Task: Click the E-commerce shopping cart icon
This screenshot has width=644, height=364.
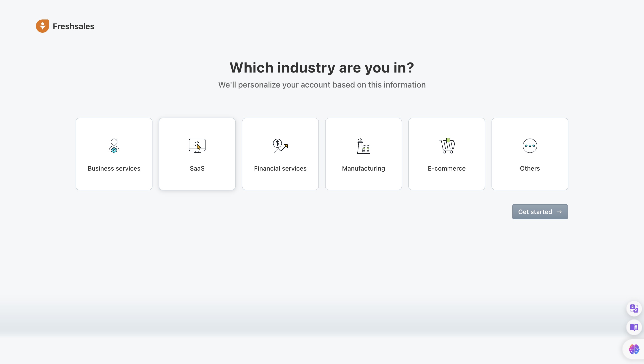Action: (447, 146)
